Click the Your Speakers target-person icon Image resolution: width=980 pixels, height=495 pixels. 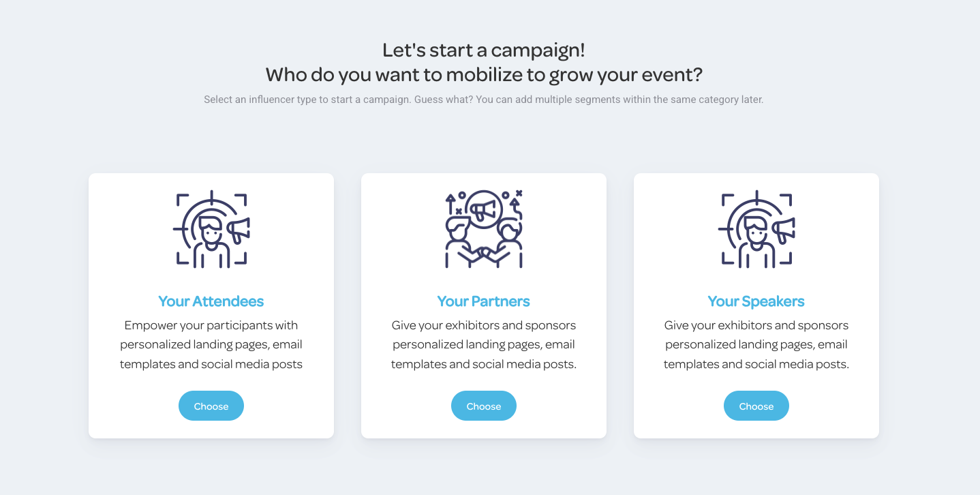tap(756, 229)
